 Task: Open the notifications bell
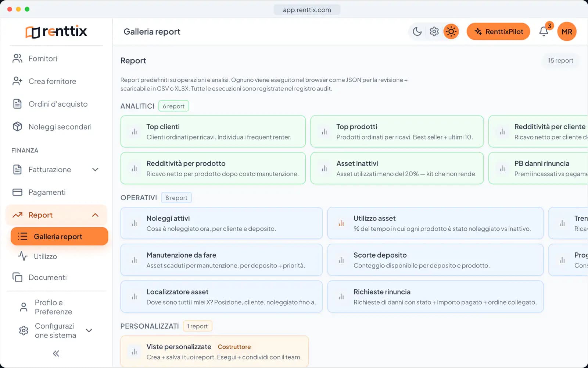544,32
